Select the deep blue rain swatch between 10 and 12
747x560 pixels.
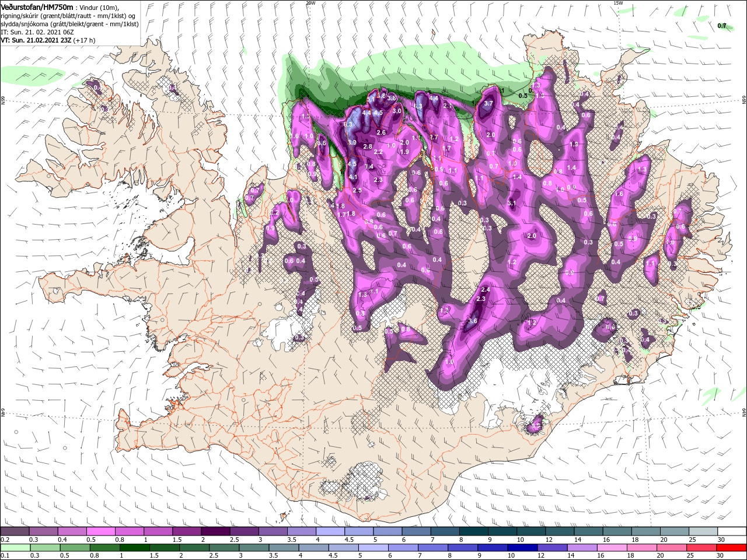pos(523,548)
